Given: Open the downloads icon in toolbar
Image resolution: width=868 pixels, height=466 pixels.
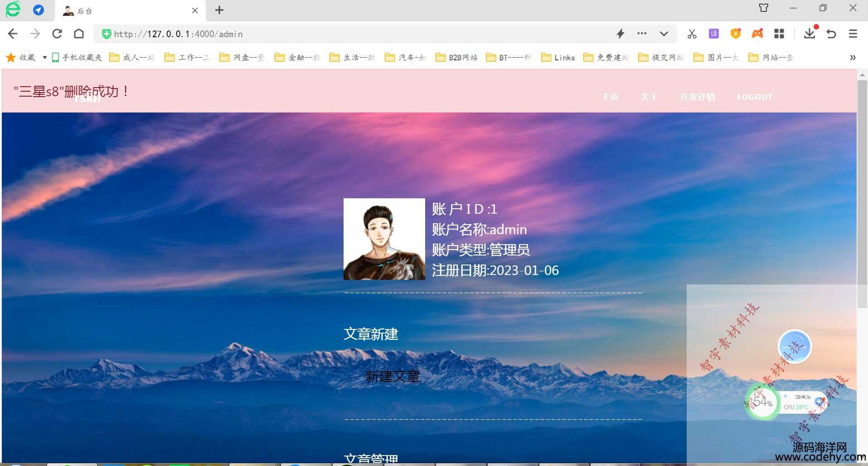Looking at the screenshot, I should tap(810, 34).
